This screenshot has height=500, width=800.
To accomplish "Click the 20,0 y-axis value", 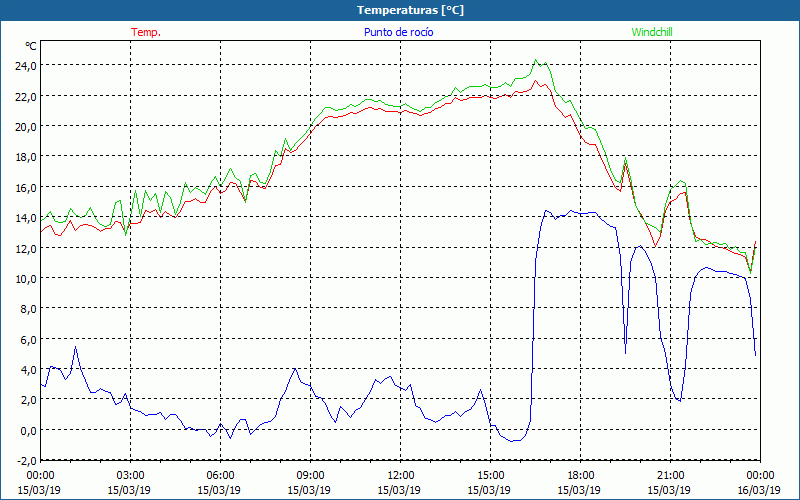I will [x=26, y=126].
